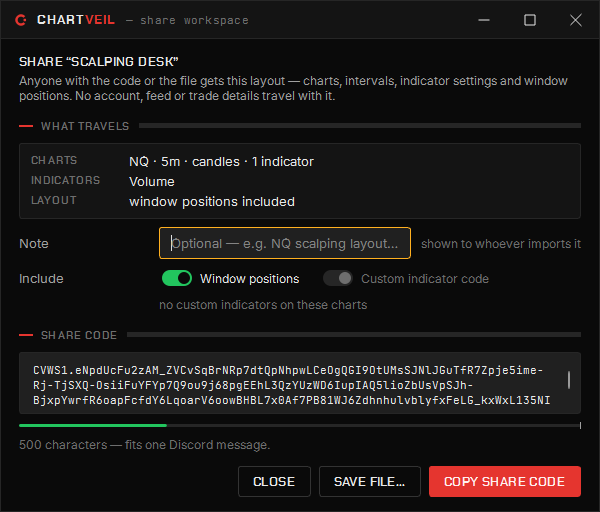
Task: Click the CLOSE button
Action: click(274, 481)
